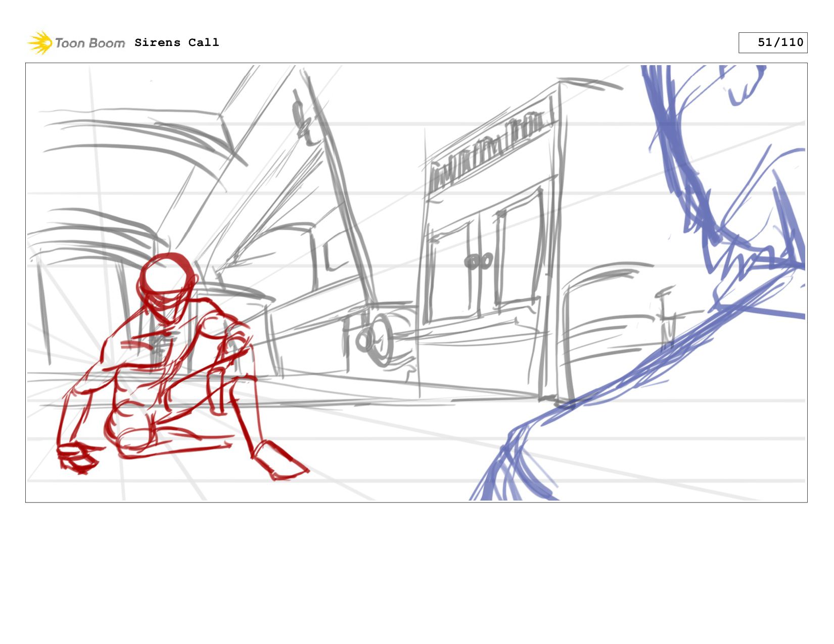
Task: Click the Toon Boom logo
Action: [x=76, y=42]
